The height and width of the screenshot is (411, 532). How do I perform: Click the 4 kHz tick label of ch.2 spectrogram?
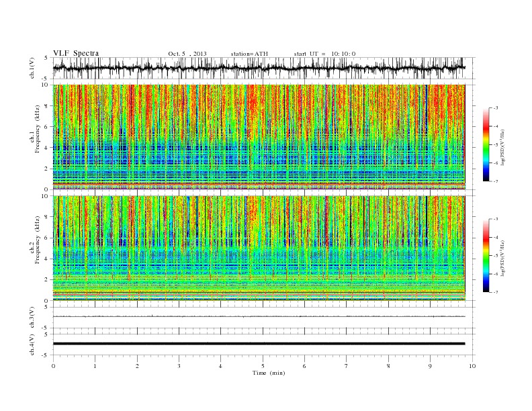coord(46,259)
